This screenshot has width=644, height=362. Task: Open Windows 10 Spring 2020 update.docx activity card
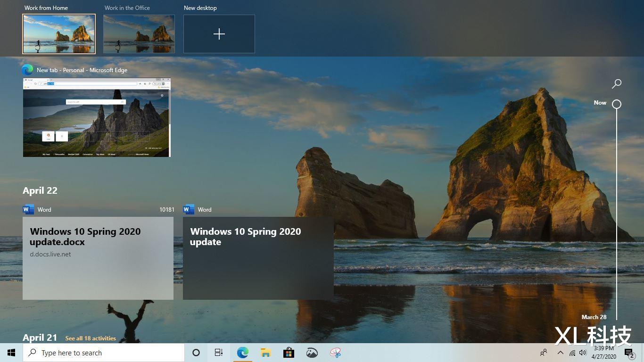tap(98, 258)
